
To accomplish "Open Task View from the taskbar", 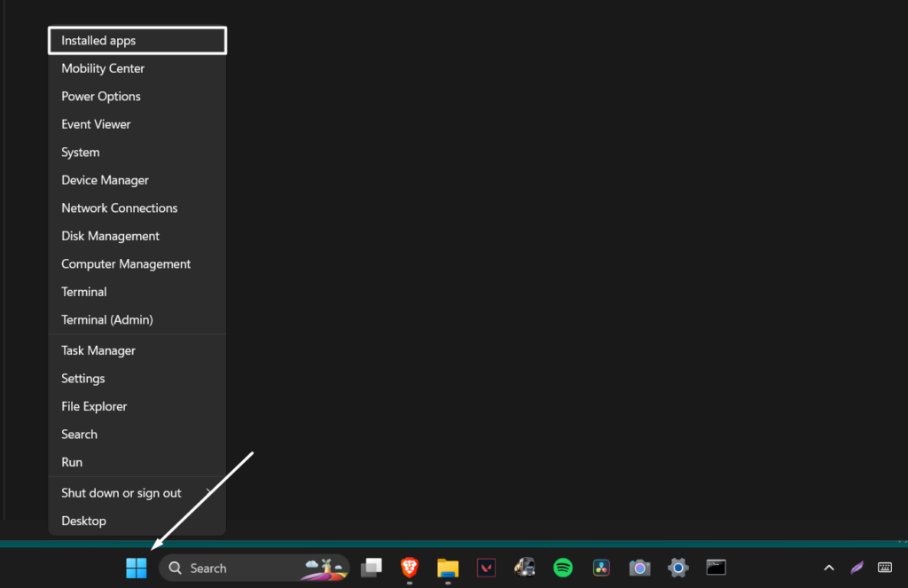I will point(371,568).
